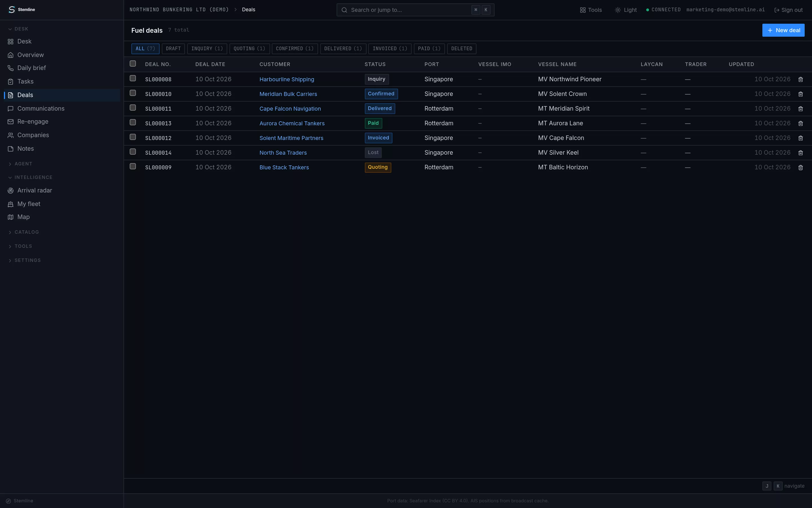Toggle select-all checkbox in table header
Image resolution: width=812 pixels, height=508 pixels.
click(x=133, y=63)
